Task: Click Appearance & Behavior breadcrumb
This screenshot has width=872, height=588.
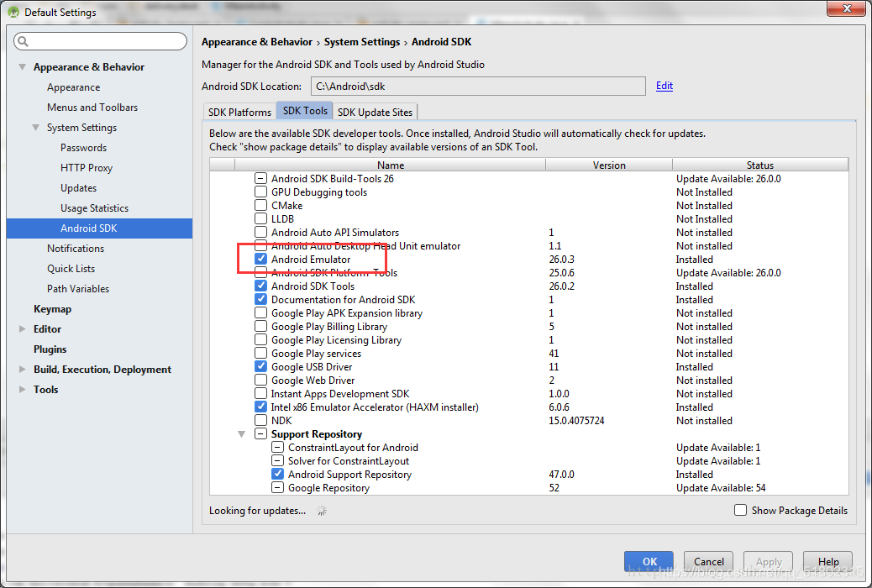Action: click(256, 42)
